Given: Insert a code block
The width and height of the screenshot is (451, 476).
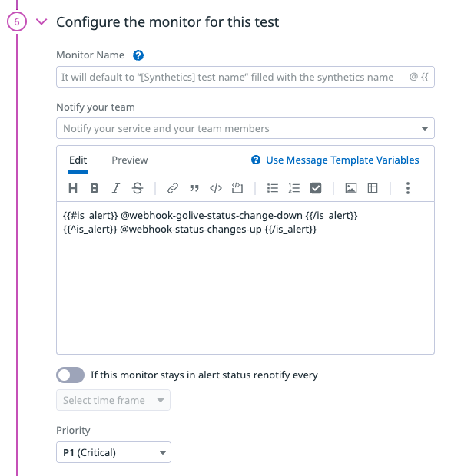Looking at the screenshot, I should (237, 188).
